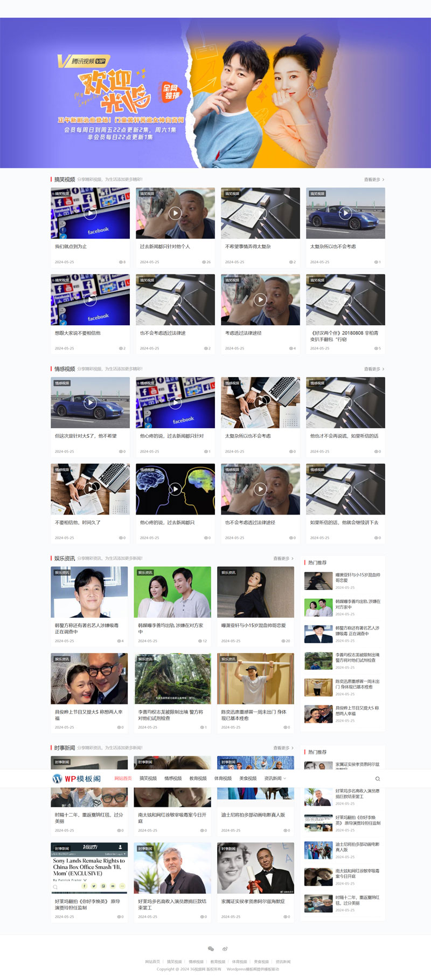Play the video 太复杂所以也不会考虑

[x=345, y=213]
